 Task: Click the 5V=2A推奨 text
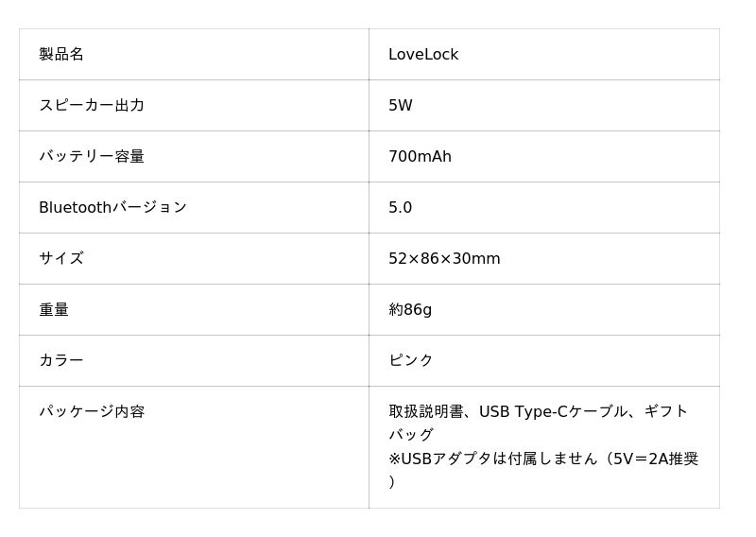pos(656,459)
